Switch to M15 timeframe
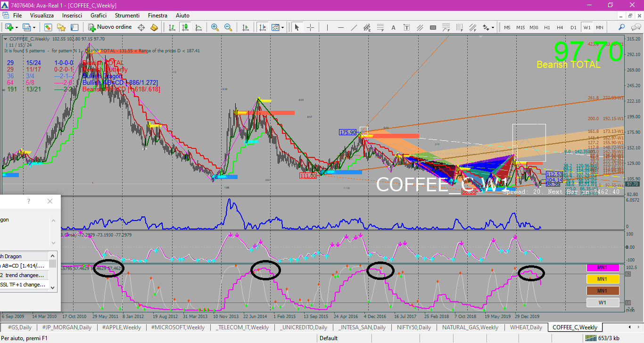The width and height of the screenshot is (644, 343). (520, 27)
